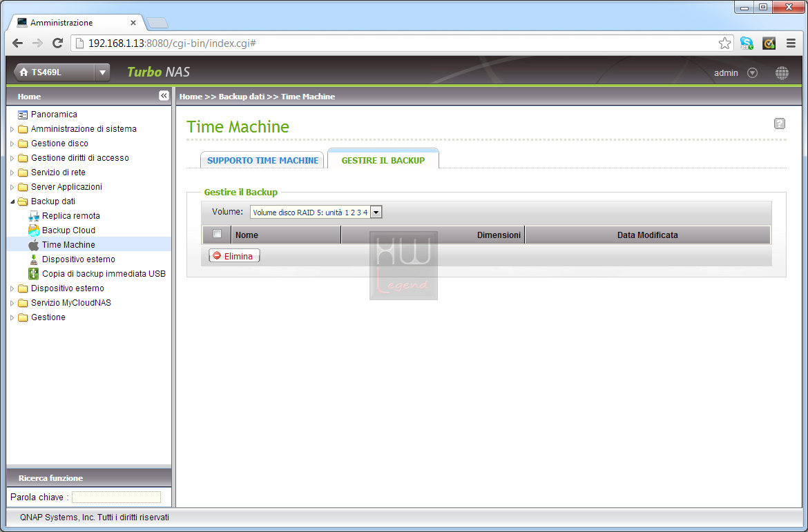Open Panoramica in the sidebar

pyautogui.click(x=54, y=115)
